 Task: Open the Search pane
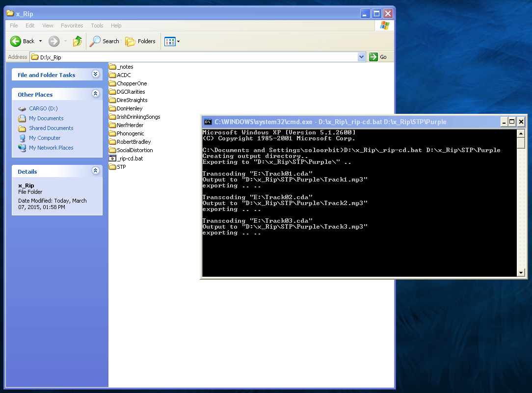(105, 41)
